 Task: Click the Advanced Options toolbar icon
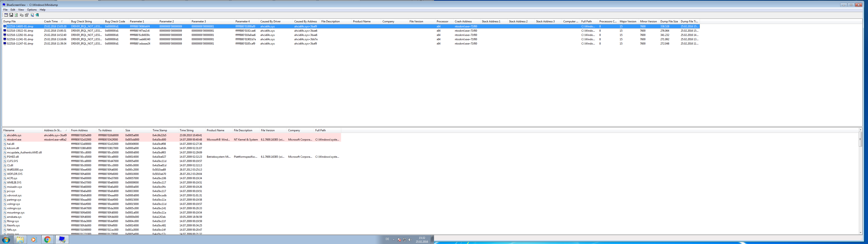coord(6,15)
